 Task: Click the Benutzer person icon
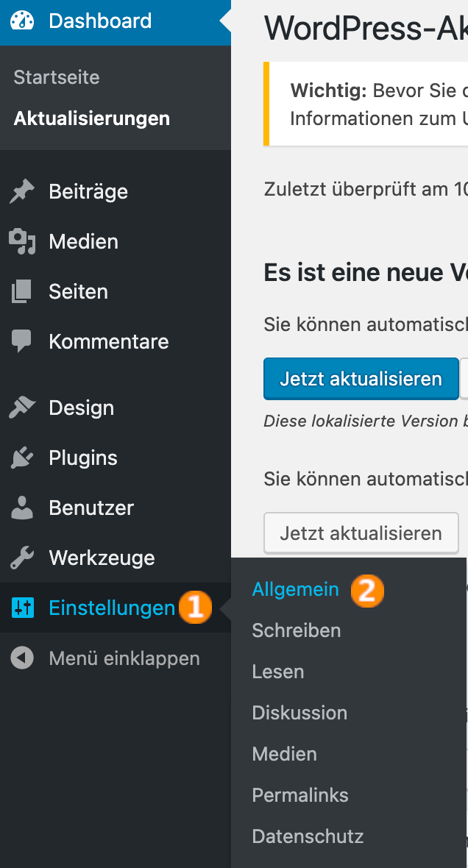(x=22, y=508)
